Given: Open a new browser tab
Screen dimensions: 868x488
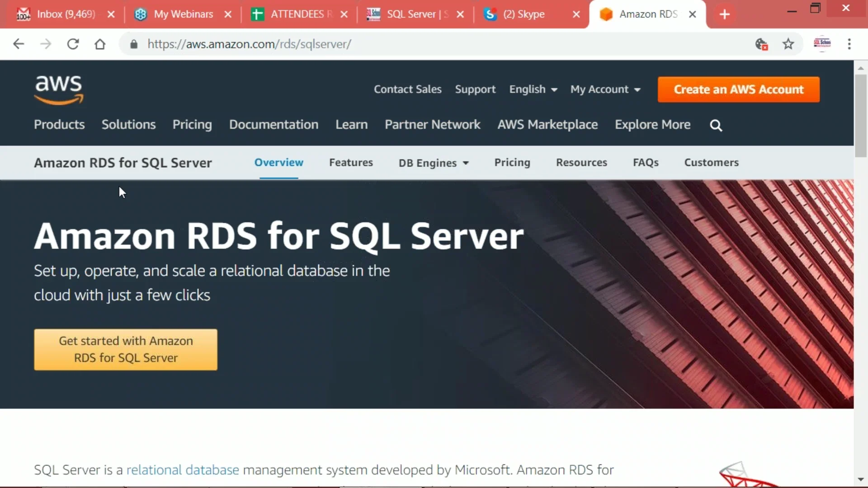Looking at the screenshot, I should [x=725, y=14].
